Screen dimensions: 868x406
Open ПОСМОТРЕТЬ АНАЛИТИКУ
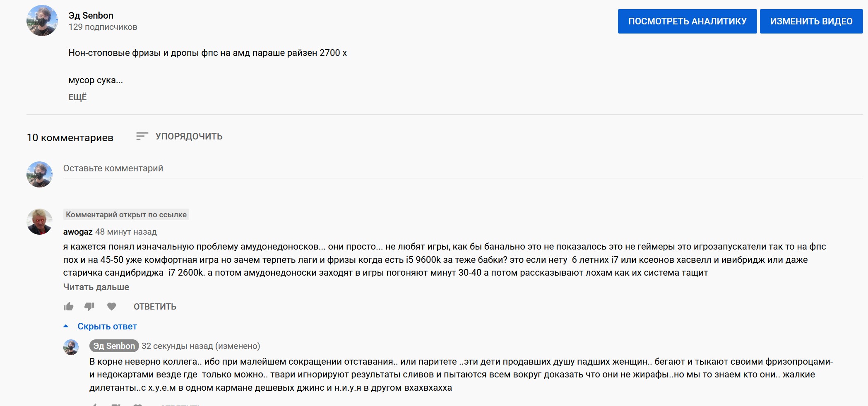(x=687, y=22)
